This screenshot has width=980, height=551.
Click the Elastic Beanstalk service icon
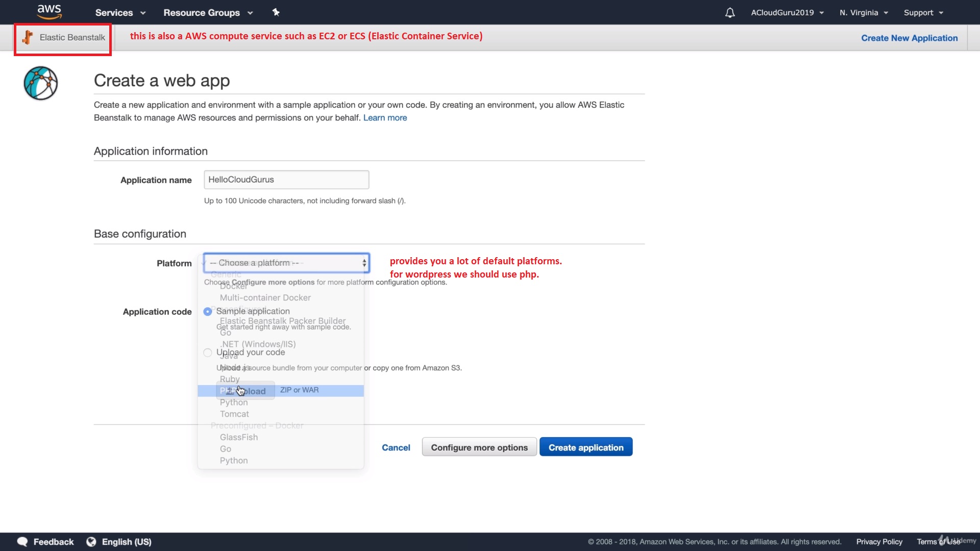[28, 37]
